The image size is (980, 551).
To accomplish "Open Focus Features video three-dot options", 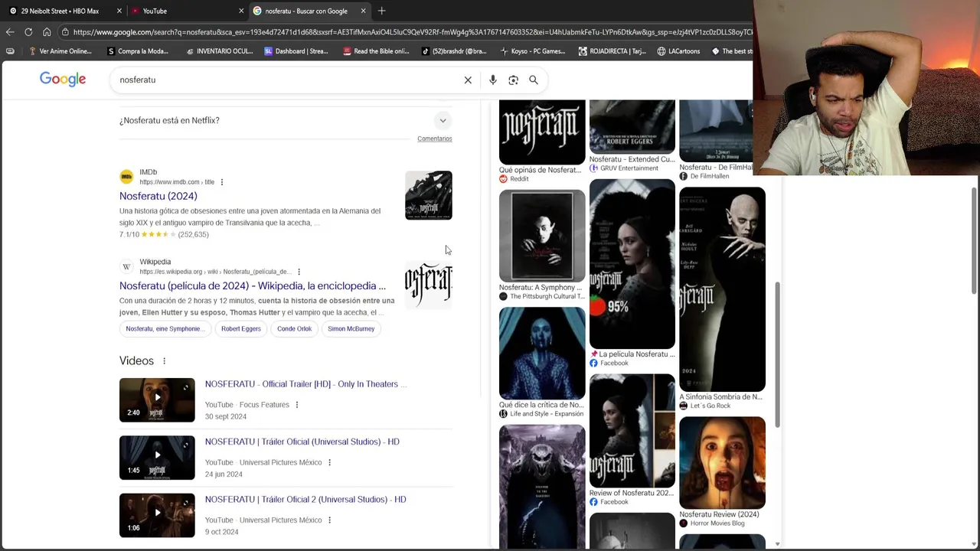I will click(297, 405).
